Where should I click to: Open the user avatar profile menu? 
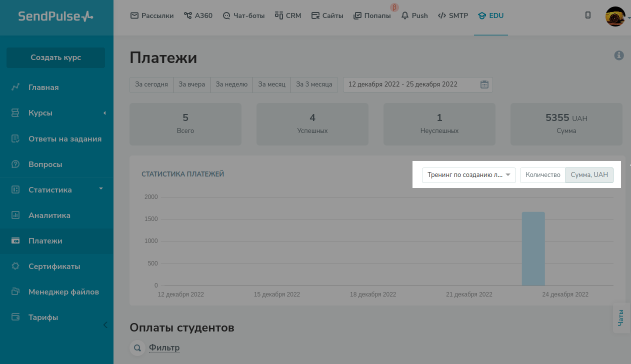pyautogui.click(x=615, y=16)
